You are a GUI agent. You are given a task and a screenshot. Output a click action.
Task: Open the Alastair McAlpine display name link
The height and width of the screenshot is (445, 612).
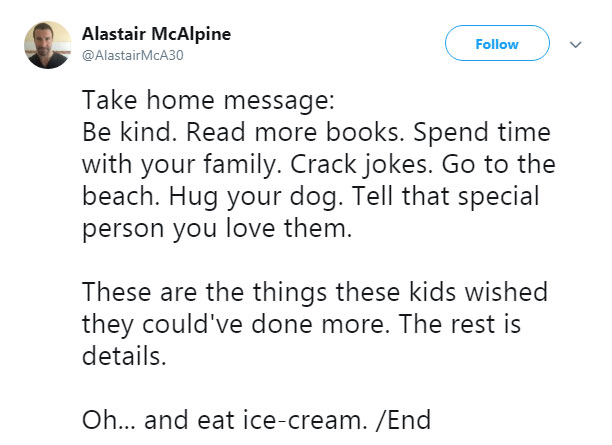point(156,34)
